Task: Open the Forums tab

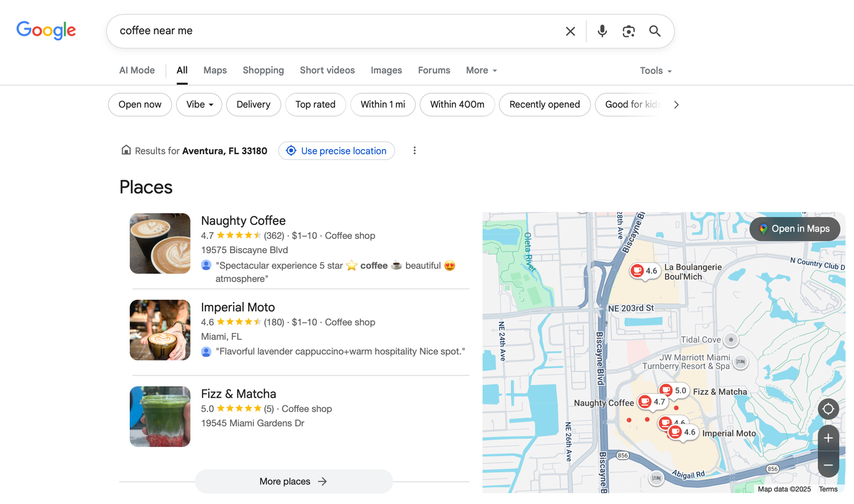Action: pyautogui.click(x=434, y=71)
